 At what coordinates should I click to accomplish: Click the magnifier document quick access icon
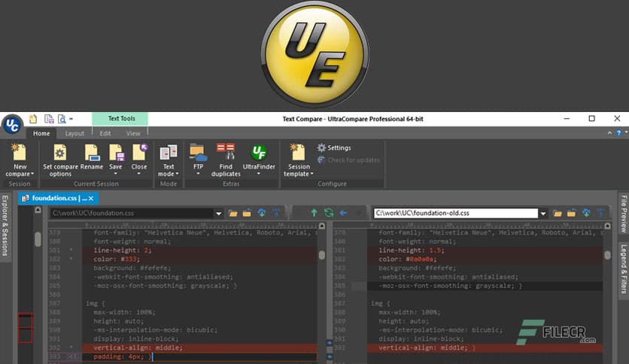62,119
